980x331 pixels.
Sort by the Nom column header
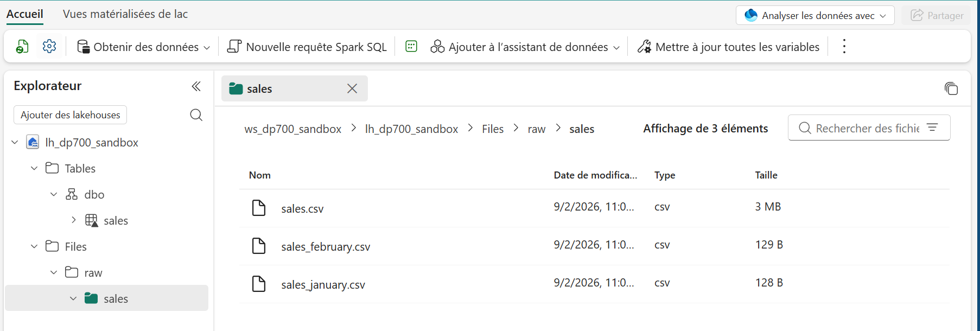pos(260,175)
